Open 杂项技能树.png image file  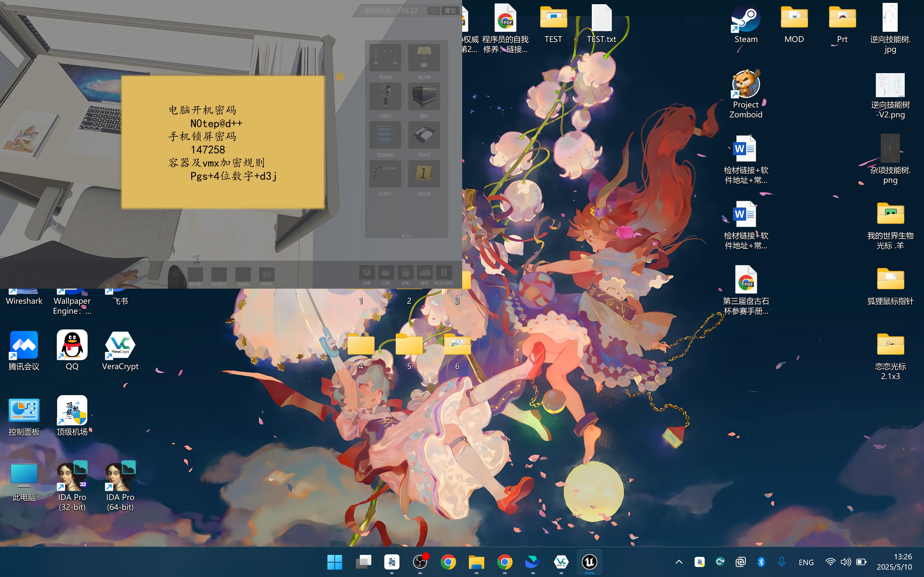click(x=890, y=159)
